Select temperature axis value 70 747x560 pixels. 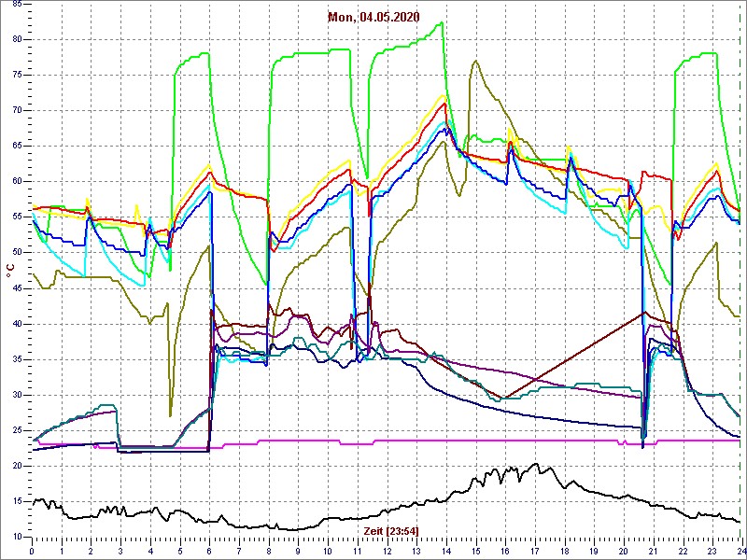[16, 110]
